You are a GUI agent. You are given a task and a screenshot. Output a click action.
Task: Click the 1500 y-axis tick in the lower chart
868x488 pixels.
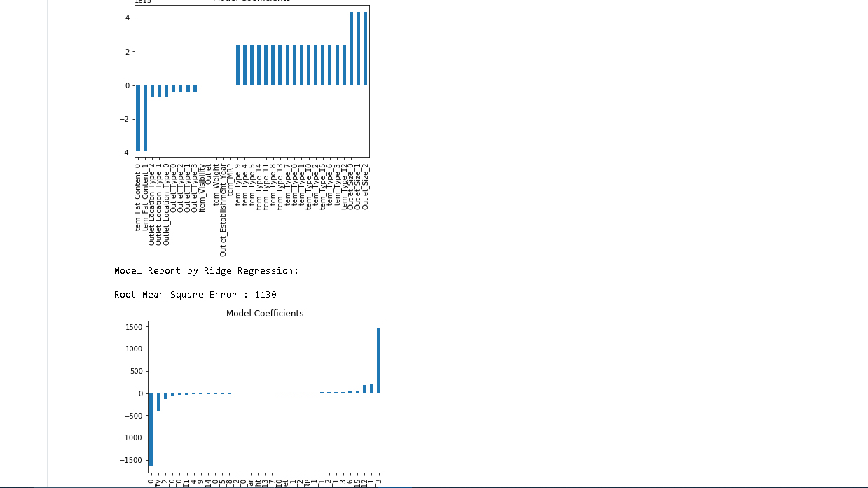[135, 327]
